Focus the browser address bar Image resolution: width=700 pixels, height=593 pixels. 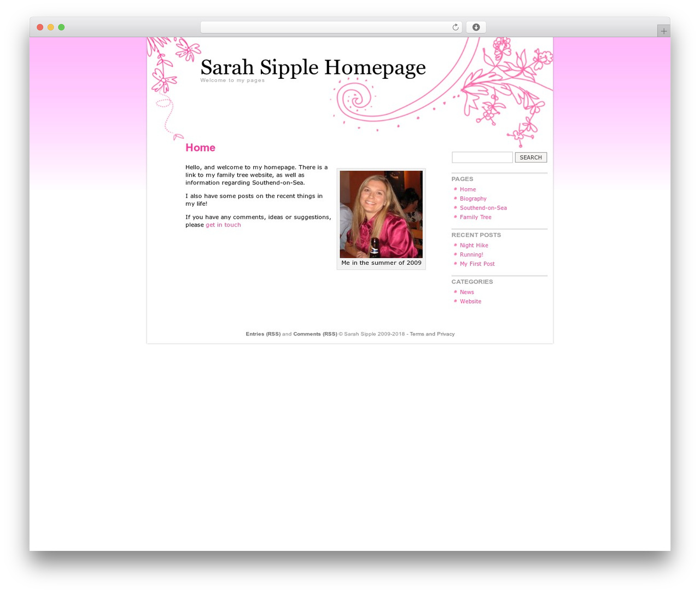[x=331, y=27]
